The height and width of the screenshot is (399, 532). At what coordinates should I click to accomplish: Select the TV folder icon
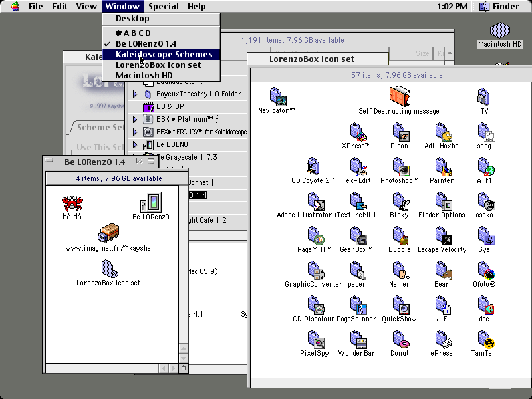(483, 96)
